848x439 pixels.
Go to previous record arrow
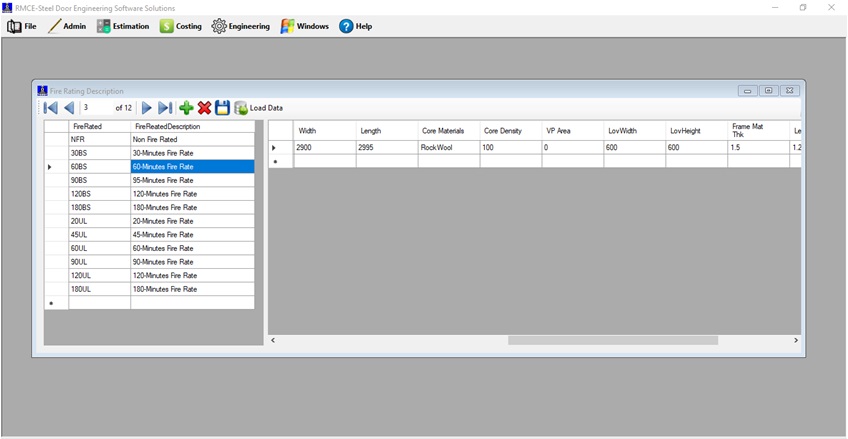click(69, 108)
